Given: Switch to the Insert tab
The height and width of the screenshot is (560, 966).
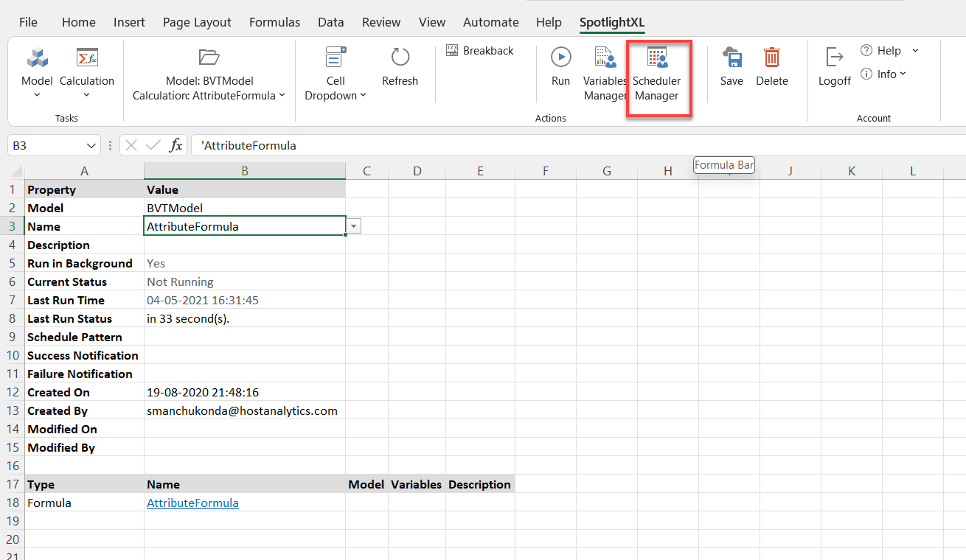Looking at the screenshot, I should pos(129,22).
